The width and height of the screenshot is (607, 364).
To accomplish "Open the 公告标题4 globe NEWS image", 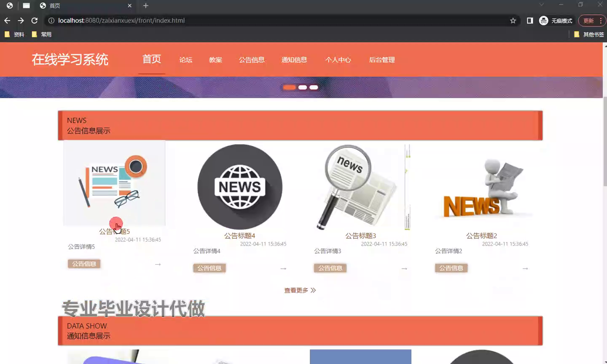I will click(x=239, y=187).
